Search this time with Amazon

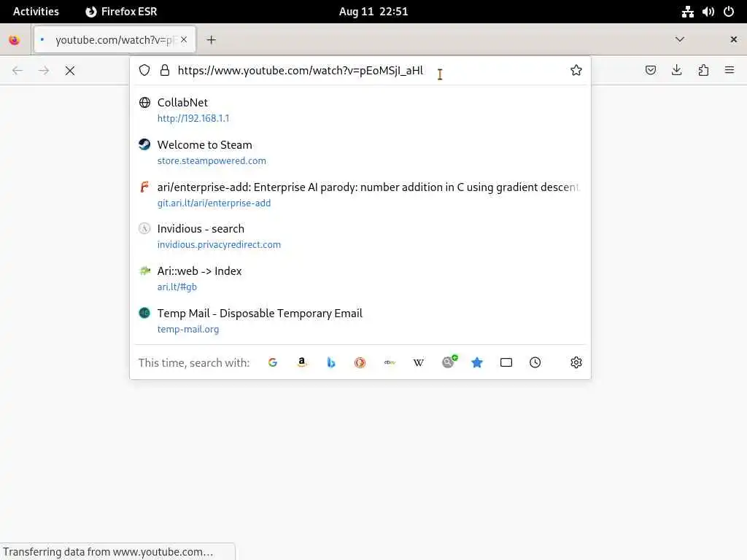pyautogui.click(x=301, y=362)
